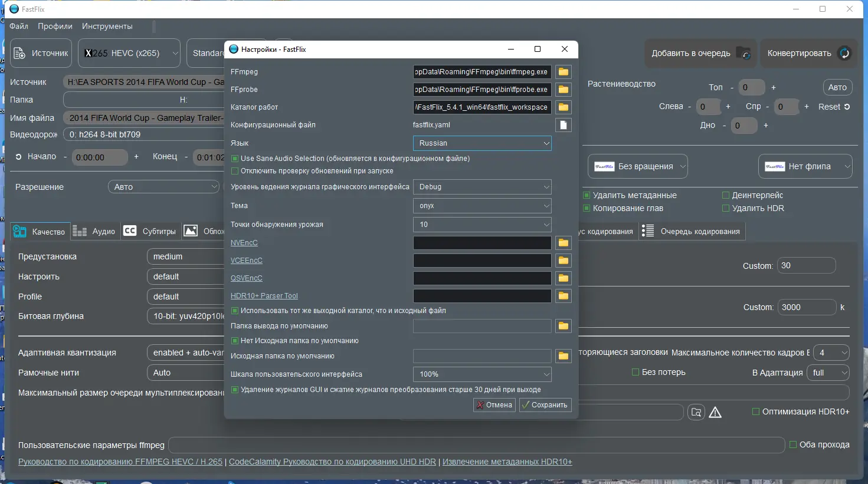Click the HDR10+ metadata file browse icon

pyautogui.click(x=696, y=412)
